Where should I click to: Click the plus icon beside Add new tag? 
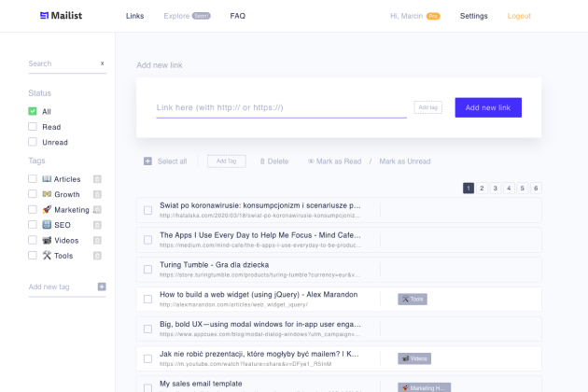[x=102, y=287]
